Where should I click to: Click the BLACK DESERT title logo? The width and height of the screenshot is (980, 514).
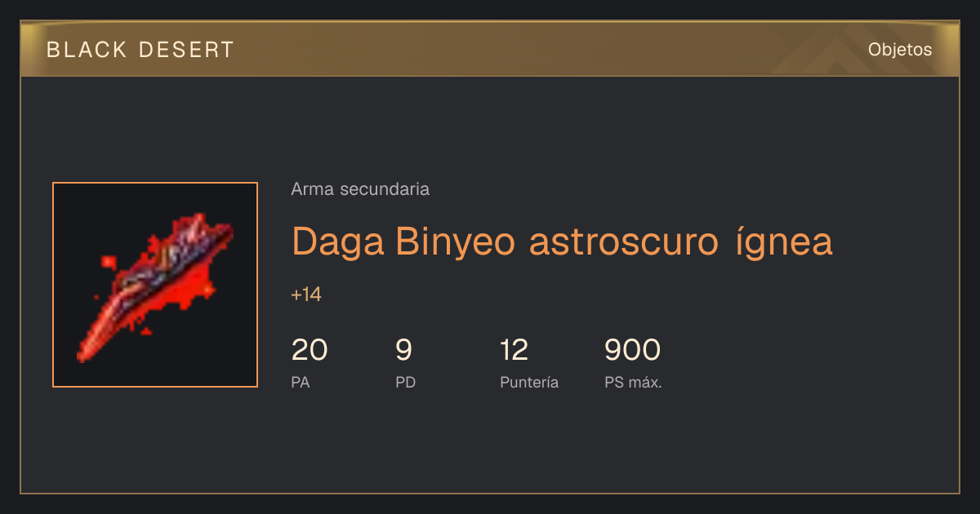click(140, 50)
